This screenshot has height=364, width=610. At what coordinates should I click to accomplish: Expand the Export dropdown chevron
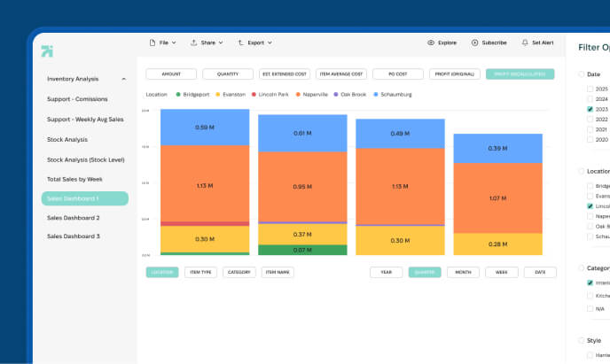270,43
